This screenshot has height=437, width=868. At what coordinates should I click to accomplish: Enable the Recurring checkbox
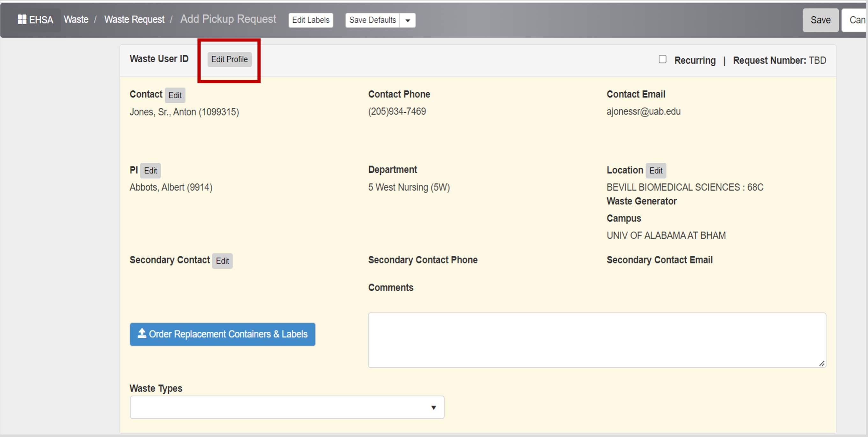tap(662, 59)
